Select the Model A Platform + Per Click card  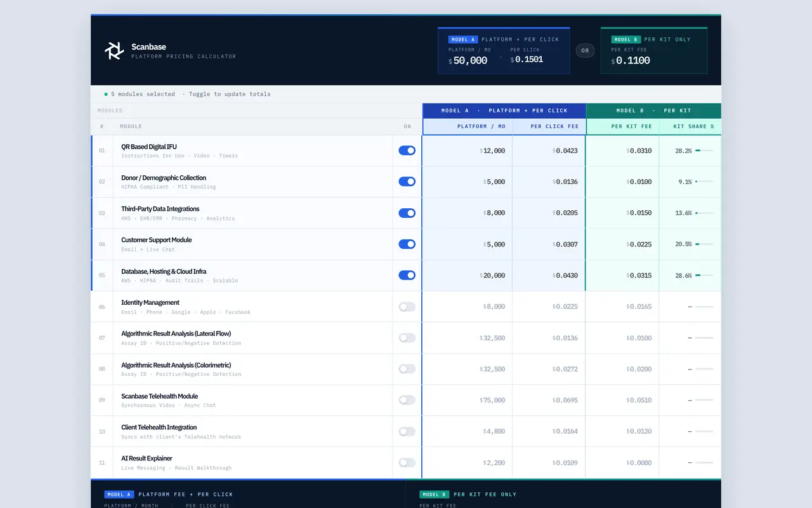pos(504,50)
